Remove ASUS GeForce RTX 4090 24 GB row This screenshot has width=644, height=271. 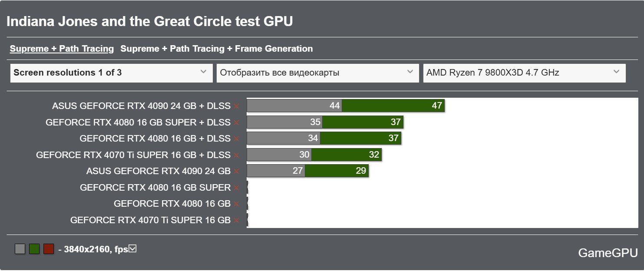click(236, 171)
